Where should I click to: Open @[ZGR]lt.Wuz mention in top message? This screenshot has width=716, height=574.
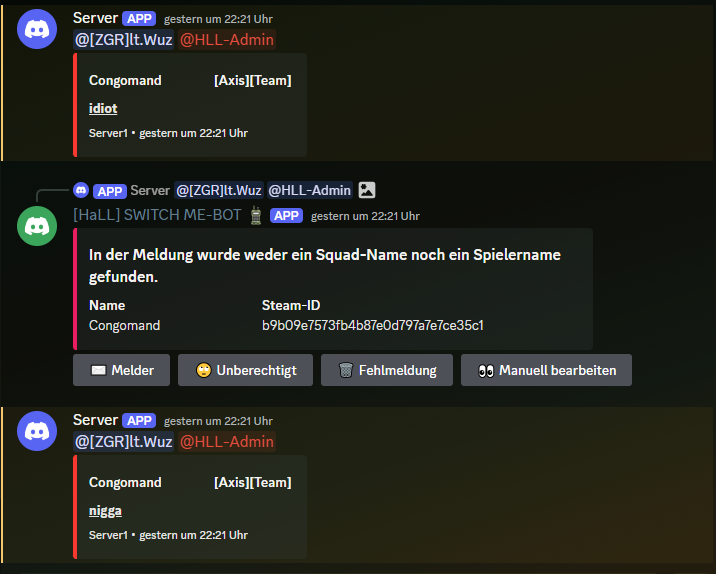click(123, 40)
